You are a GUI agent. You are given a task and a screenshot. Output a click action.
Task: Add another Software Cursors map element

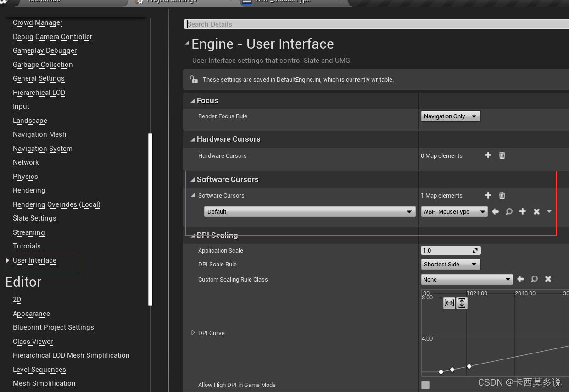coord(488,195)
